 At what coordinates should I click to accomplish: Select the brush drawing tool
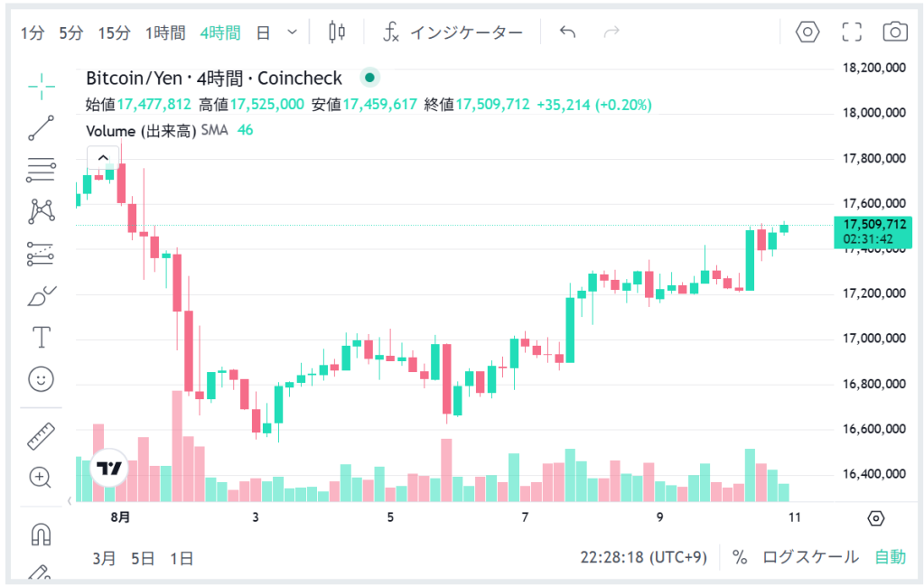point(41,295)
